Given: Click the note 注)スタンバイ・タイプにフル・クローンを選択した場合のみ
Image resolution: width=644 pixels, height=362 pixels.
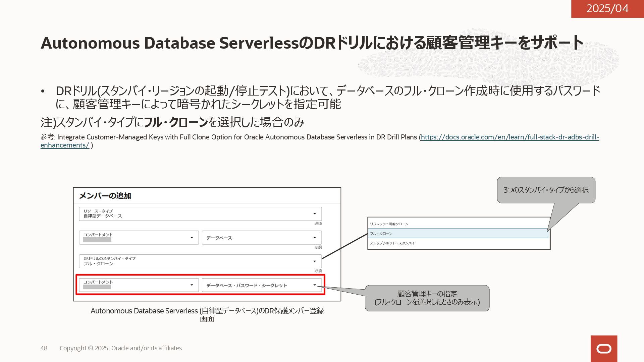Looking at the screenshot, I should click(172, 122).
